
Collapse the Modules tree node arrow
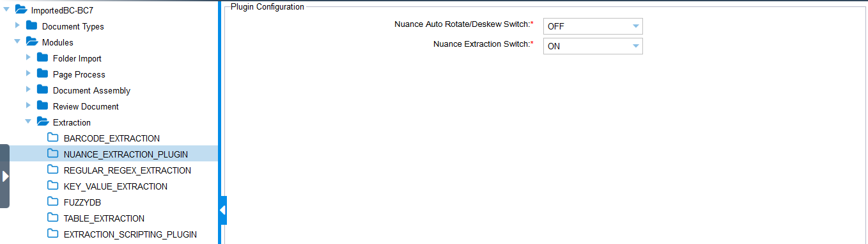point(17,42)
